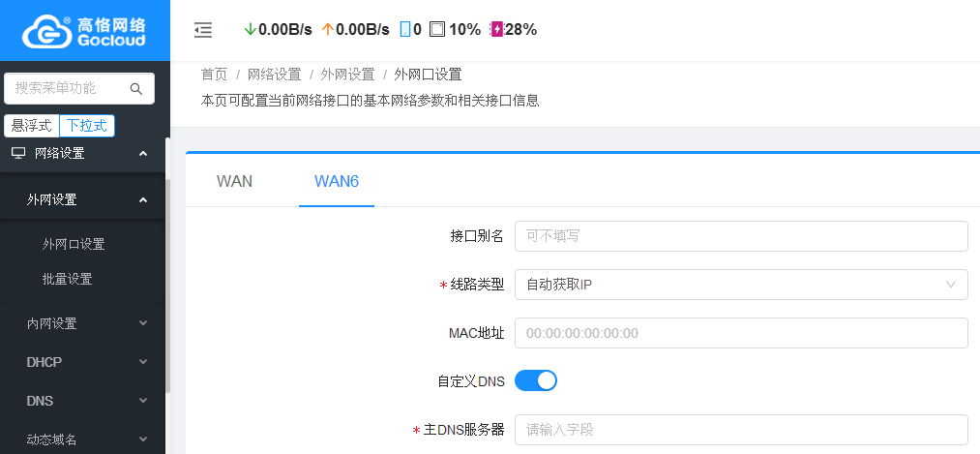Click the blue device count icon
Screen dimensions: 980x454
pos(405,29)
